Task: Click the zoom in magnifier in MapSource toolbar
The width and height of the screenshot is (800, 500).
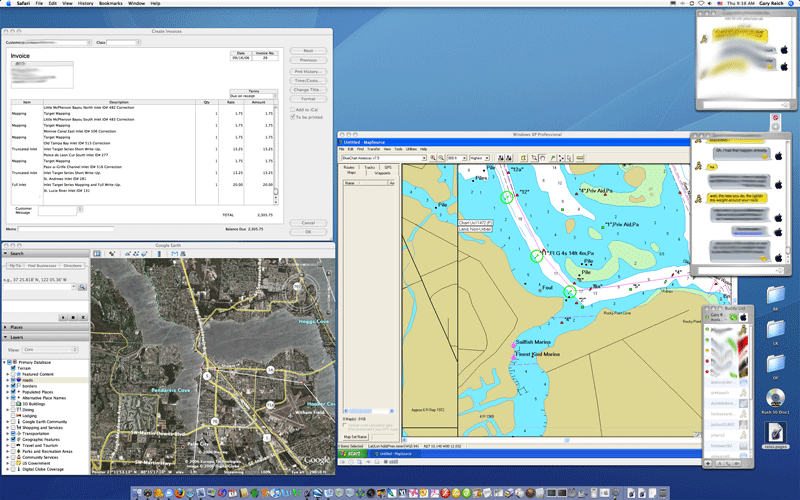Action: click(x=433, y=158)
